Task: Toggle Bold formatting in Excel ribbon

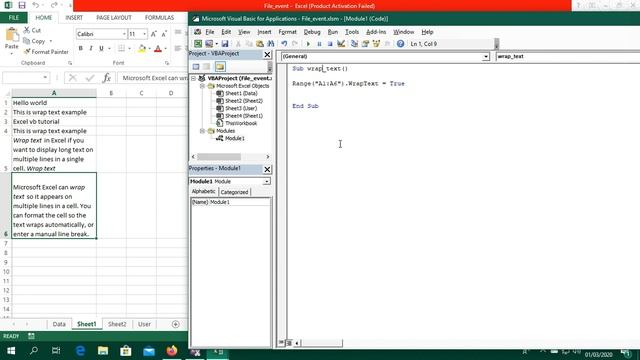Action: [80, 49]
